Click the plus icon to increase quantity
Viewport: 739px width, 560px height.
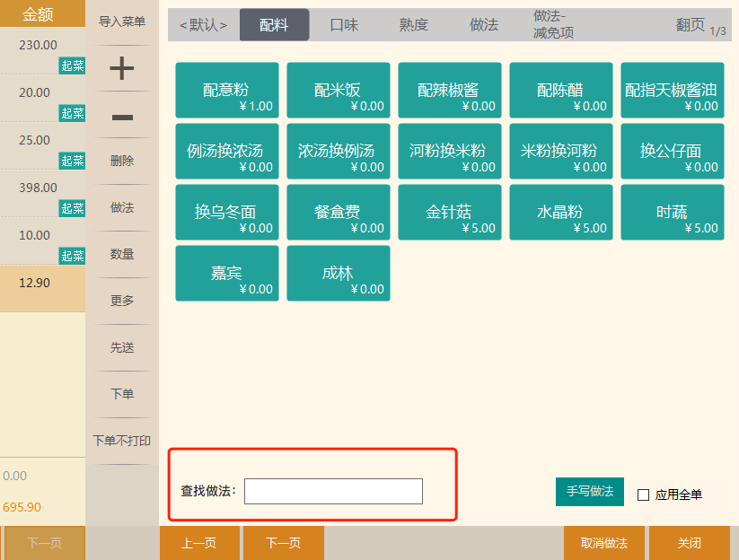[122, 68]
